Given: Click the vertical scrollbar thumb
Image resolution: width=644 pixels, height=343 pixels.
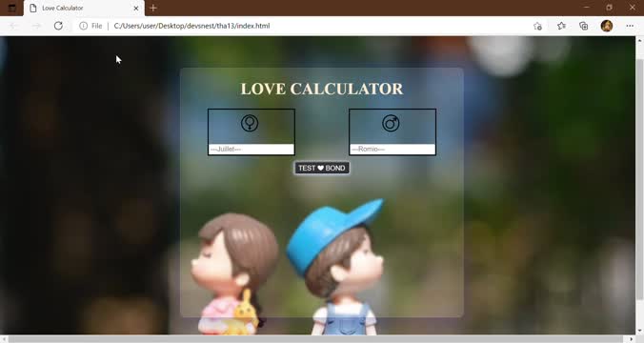Looking at the screenshot, I should (639, 179).
